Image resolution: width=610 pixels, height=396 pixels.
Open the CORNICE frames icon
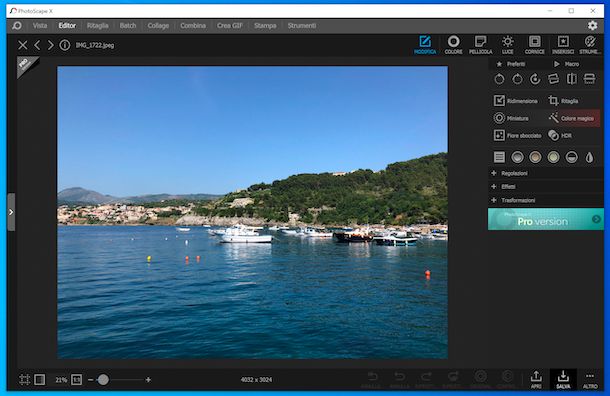pos(535,44)
